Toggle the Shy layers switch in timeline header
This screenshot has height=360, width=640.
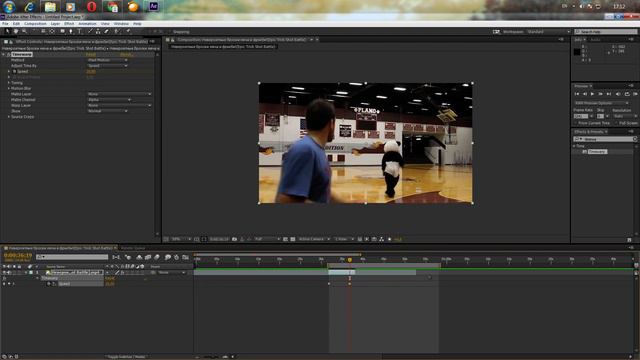139,257
